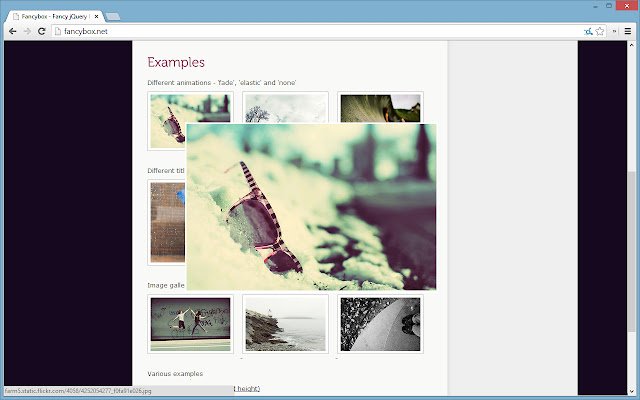
Task: Click the 'Different animations' caption text
Action: tap(222, 82)
